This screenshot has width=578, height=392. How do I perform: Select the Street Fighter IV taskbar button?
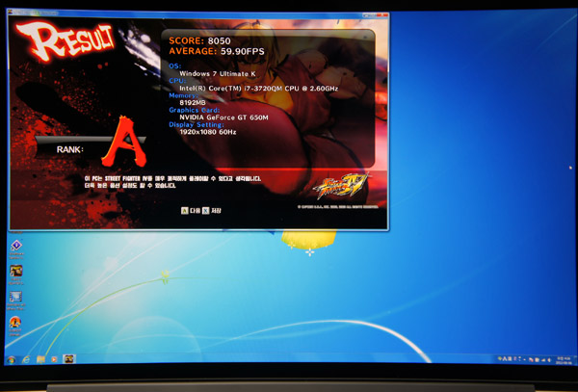(x=69, y=359)
